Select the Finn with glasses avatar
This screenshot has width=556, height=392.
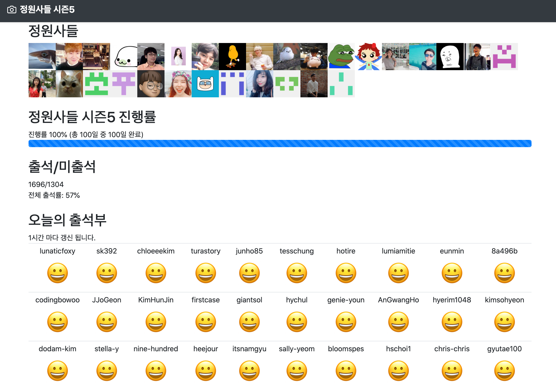click(205, 84)
